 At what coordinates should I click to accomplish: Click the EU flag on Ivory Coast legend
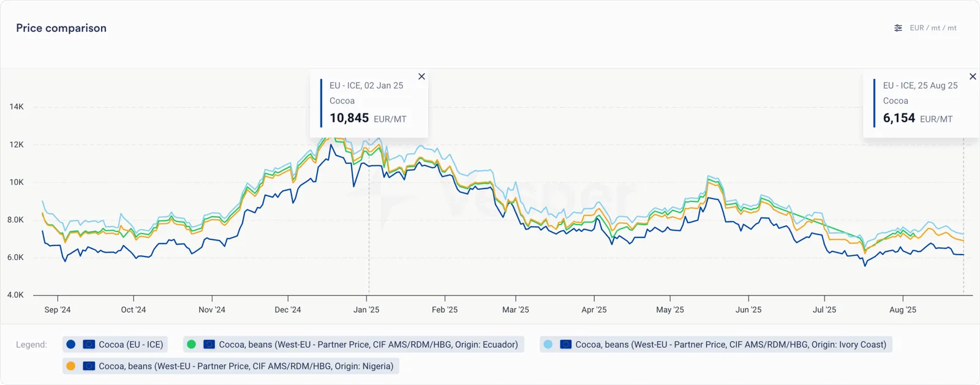click(565, 345)
